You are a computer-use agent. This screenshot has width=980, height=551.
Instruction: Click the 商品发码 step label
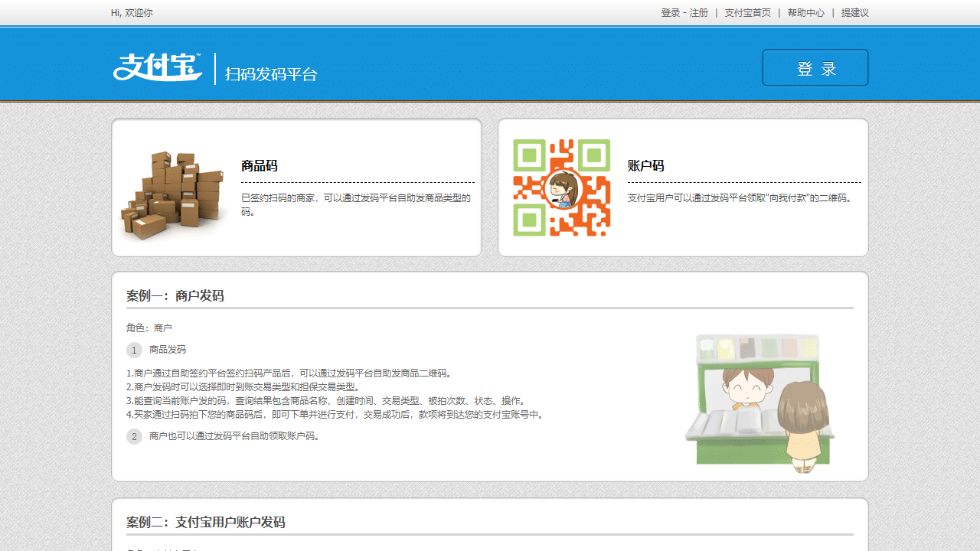tap(168, 350)
